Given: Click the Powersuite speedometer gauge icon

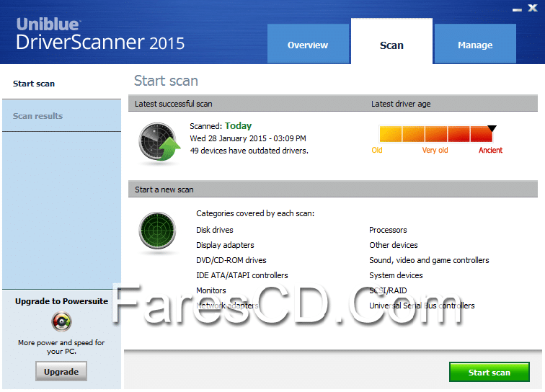Looking at the screenshot, I should 61,321.
